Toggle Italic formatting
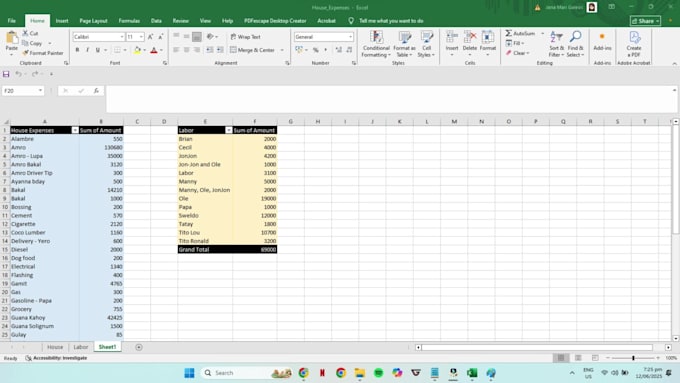This screenshot has width=680, height=383. coord(88,50)
